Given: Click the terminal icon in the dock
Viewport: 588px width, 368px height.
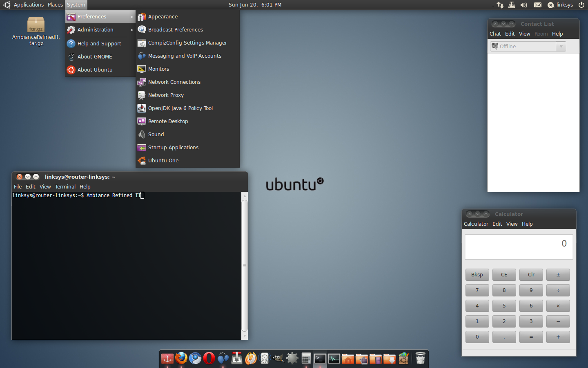Looking at the screenshot, I should 320,359.
